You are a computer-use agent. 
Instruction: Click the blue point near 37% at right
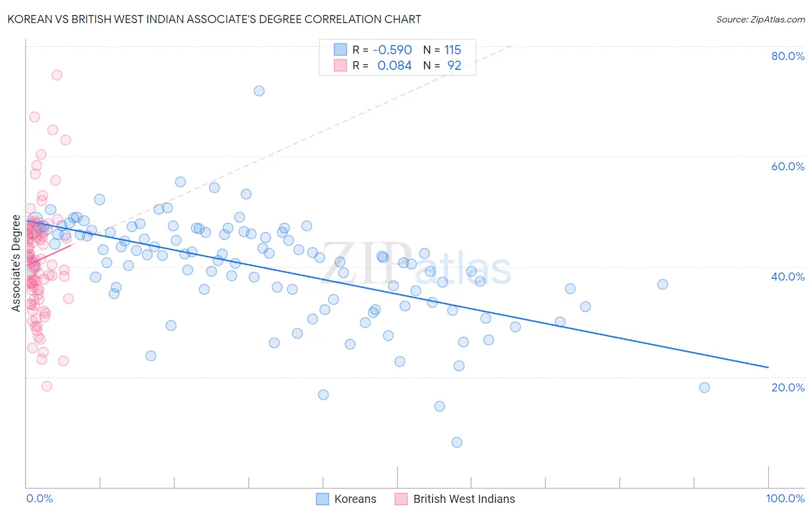662,284
